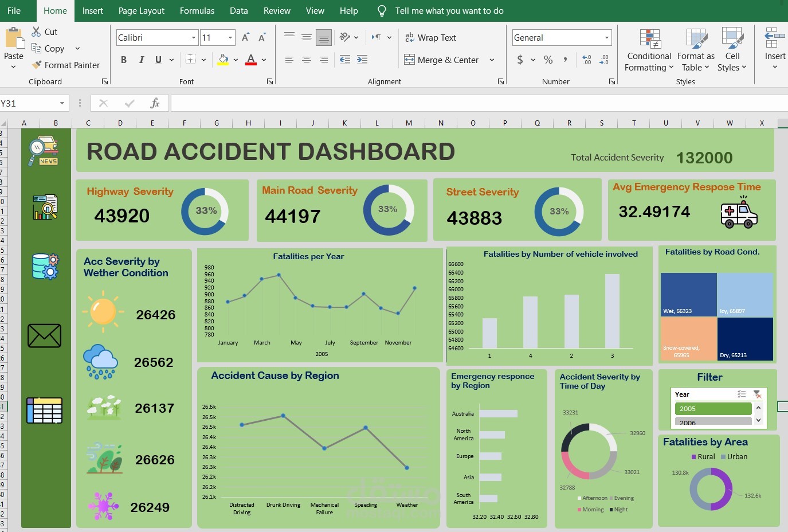This screenshot has height=532, width=788.
Task: Apply the red font color A
Action: click(250, 60)
